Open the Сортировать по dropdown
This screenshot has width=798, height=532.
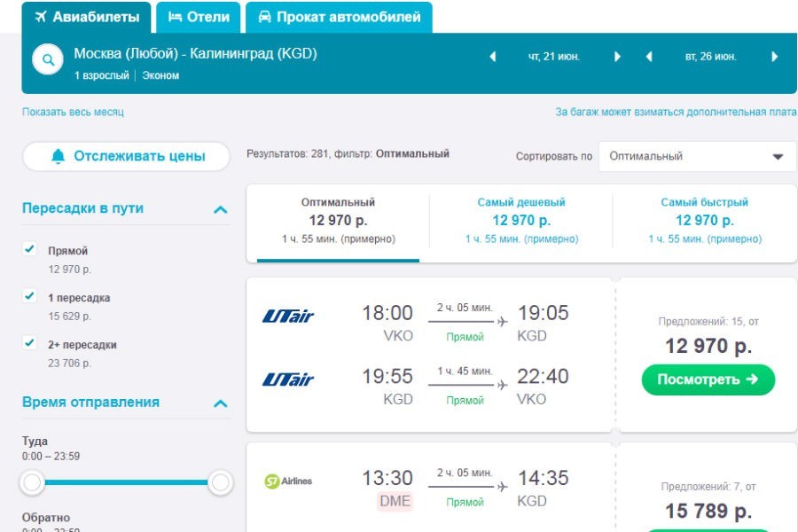[697, 156]
